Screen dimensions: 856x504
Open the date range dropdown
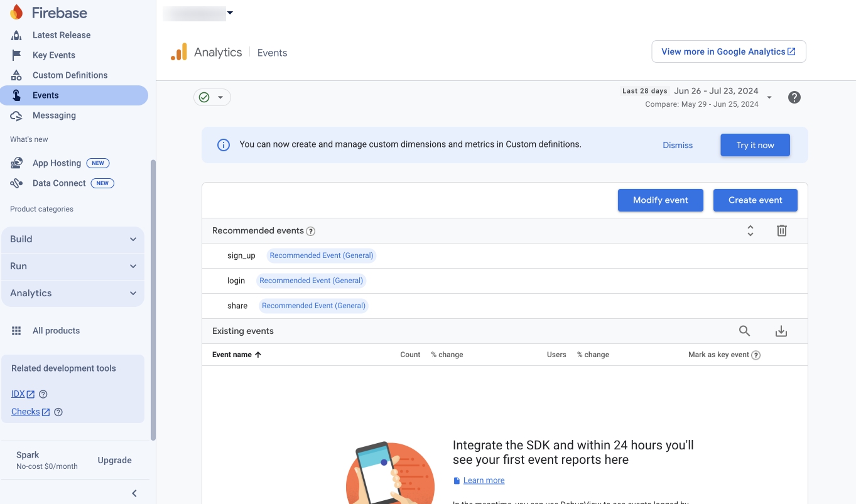[769, 97]
